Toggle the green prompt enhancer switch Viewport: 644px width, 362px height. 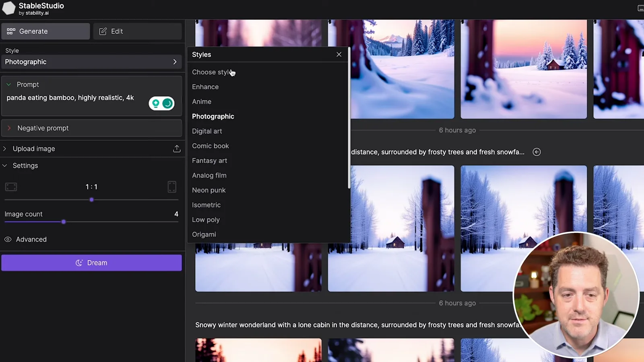[x=161, y=103]
